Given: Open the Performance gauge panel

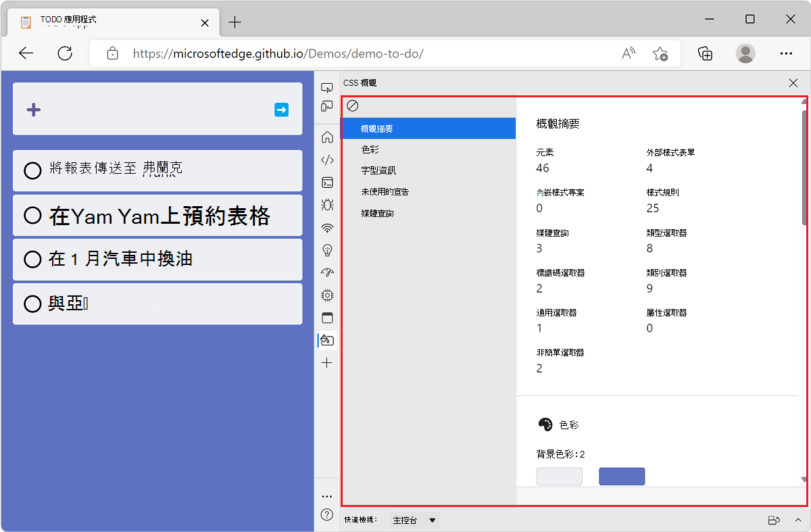Looking at the screenshot, I should coord(327,272).
